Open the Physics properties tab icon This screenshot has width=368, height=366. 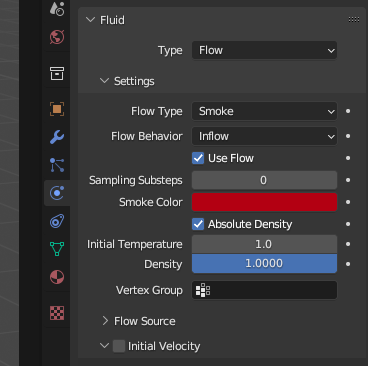pyautogui.click(x=57, y=193)
